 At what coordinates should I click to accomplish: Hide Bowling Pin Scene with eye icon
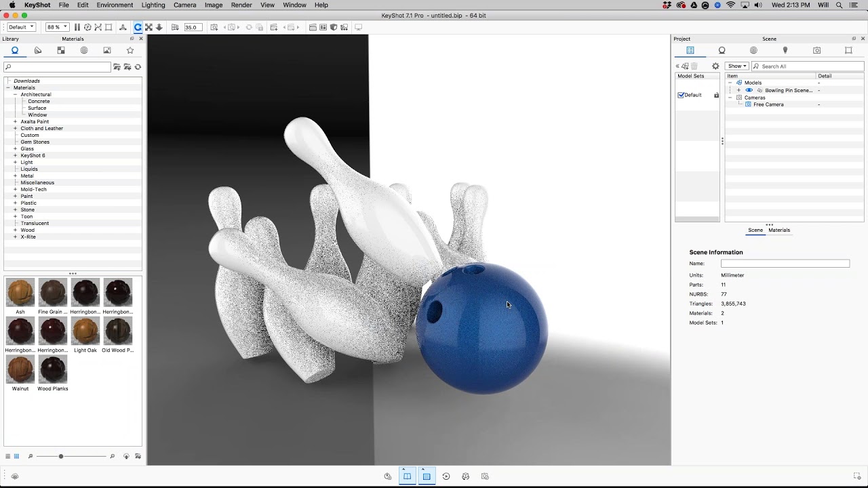(x=749, y=90)
